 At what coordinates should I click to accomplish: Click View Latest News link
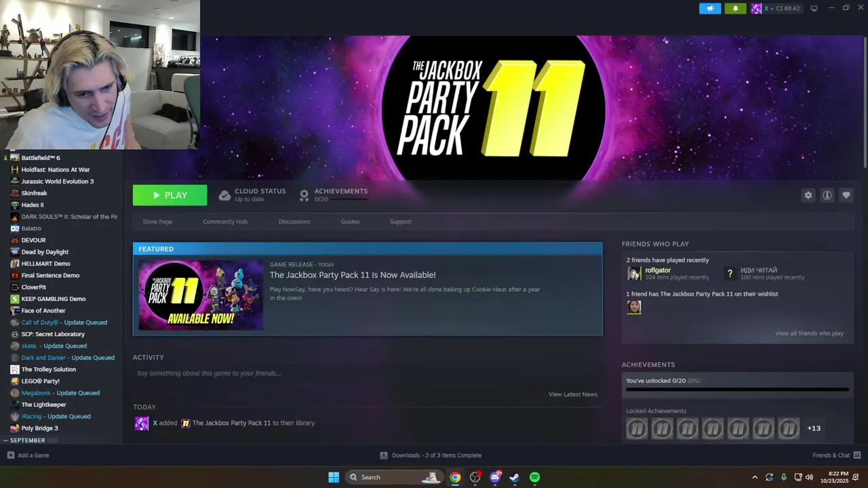pos(573,394)
